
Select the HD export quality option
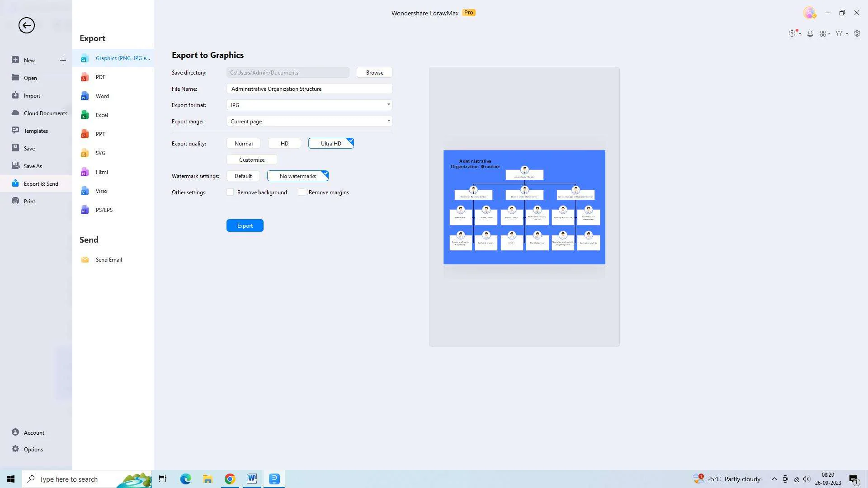(x=284, y=144)
